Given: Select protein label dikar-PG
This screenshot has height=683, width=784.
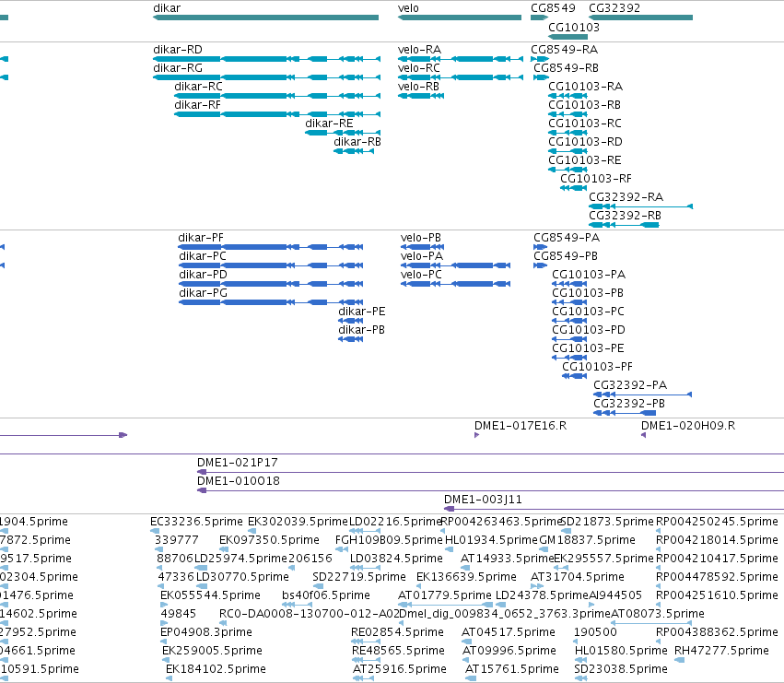Looking at the screenshot, I should pos(203,293).
